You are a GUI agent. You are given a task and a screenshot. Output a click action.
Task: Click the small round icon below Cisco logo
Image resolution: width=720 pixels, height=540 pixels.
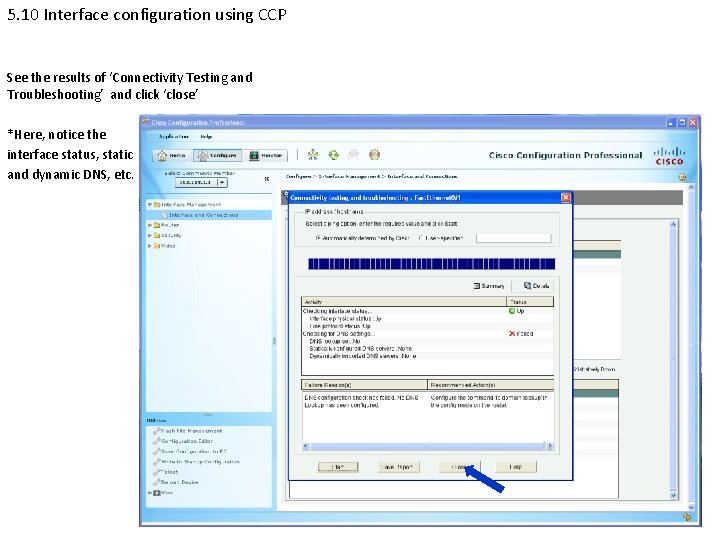(682, 178)
